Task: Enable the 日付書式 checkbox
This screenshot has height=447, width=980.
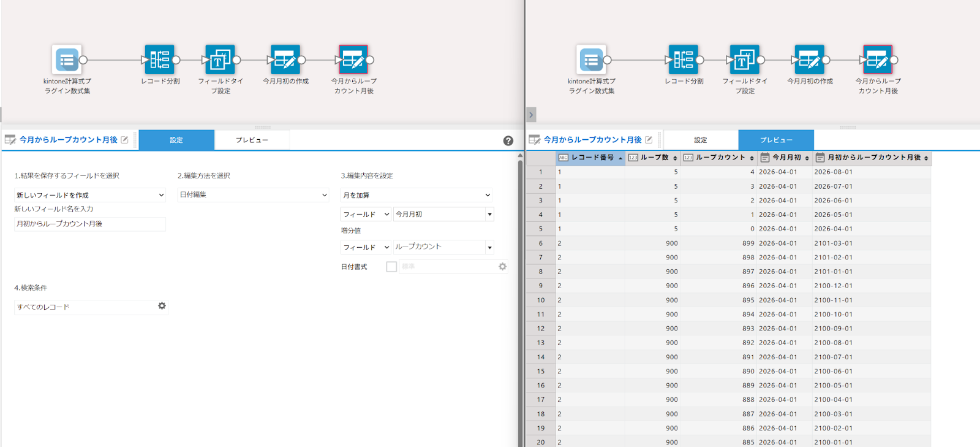Action: coord(391,267)
